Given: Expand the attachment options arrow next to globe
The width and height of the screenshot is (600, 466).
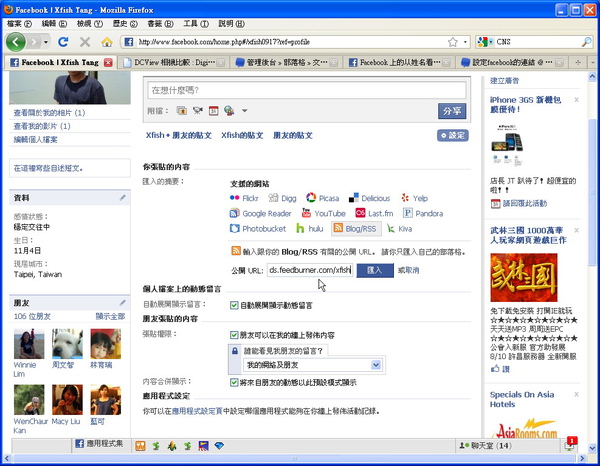Looking at the screenshot, I should (245, 111).
